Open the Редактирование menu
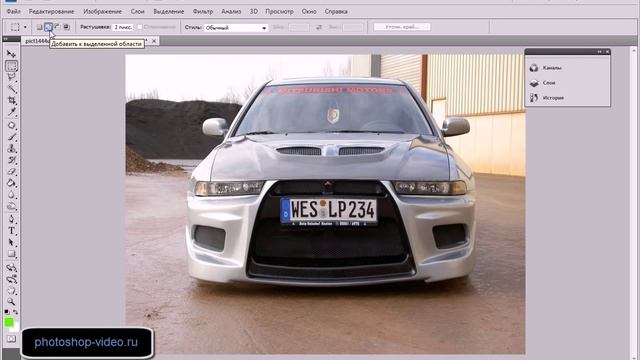 click(x=51, y=11)
